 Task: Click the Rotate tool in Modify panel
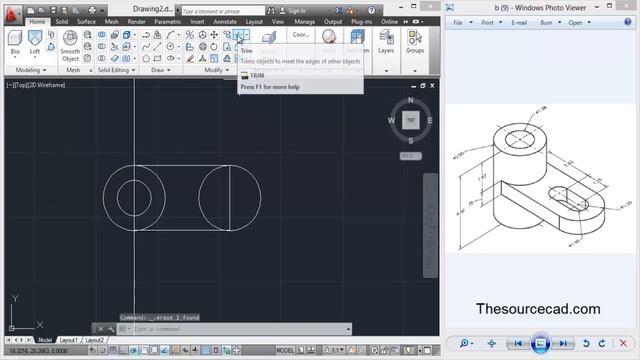[214, 47]
